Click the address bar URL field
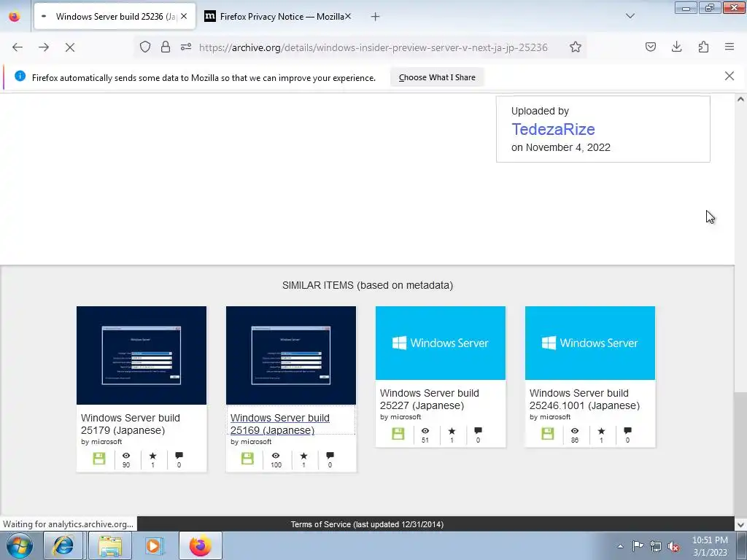The image size is (747, 560). (x=373, y=47)
